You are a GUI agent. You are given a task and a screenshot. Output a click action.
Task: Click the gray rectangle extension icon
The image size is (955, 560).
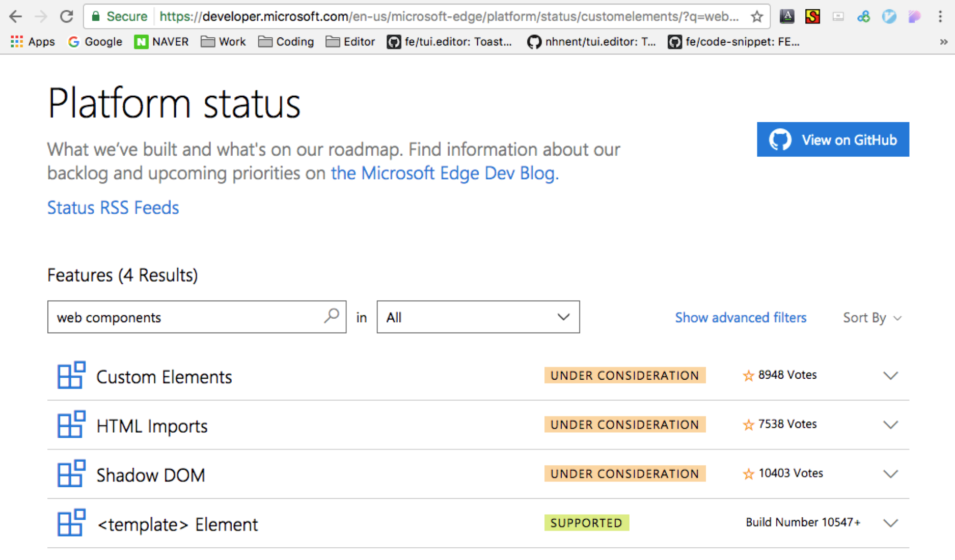tap(838, 17)
